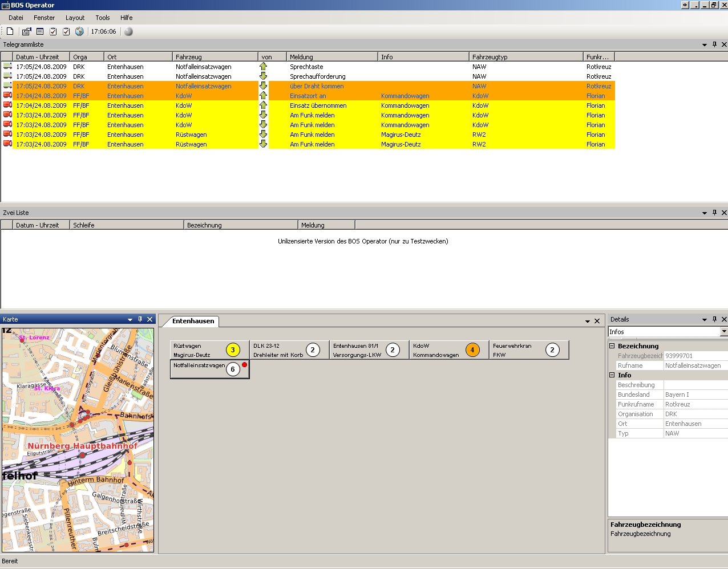Open the Infos combo box dropdown
This screenshot has width=728, height=569.
click(x=723, y=332)
